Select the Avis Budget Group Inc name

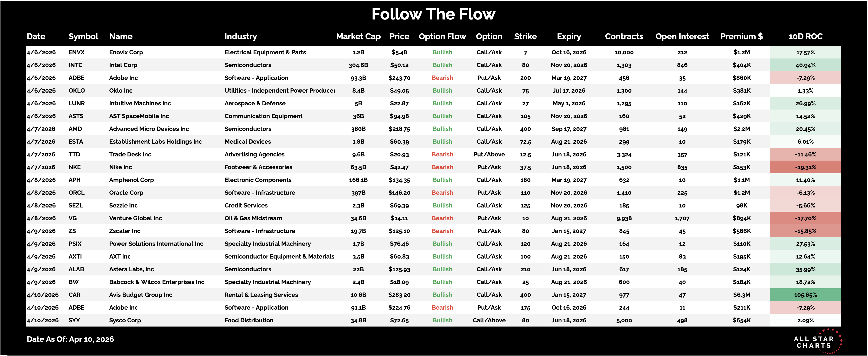[140, 295]
